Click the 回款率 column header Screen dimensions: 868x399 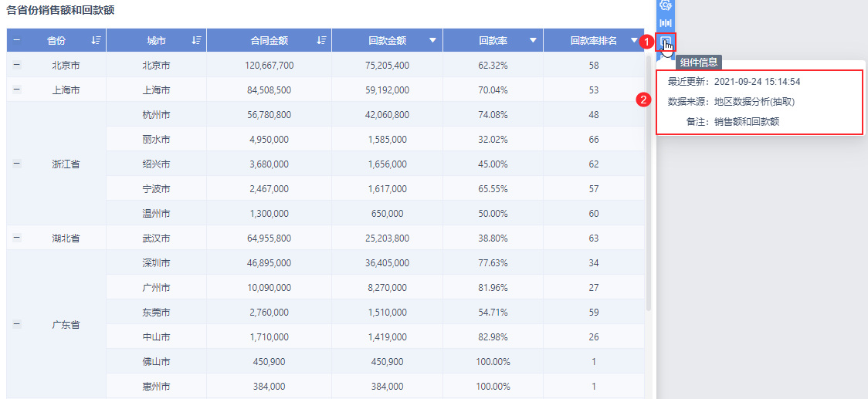[x=493, y=40]
